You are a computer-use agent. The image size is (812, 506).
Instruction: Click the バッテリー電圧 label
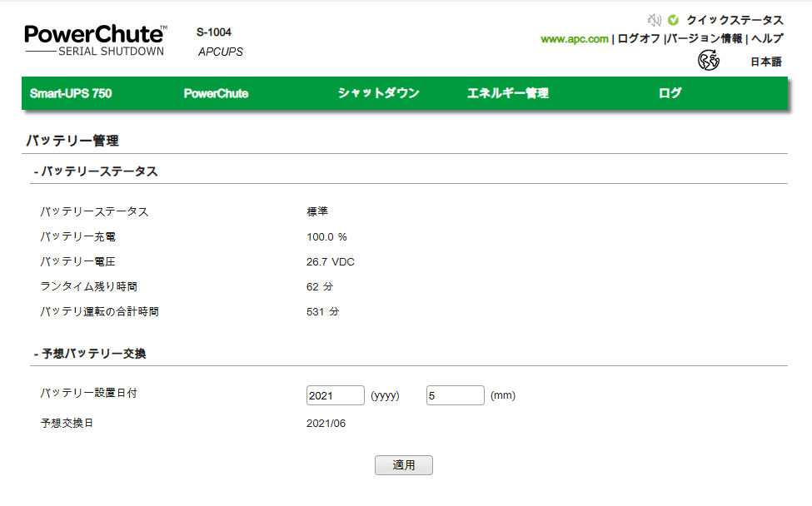(x=77, y=262)
